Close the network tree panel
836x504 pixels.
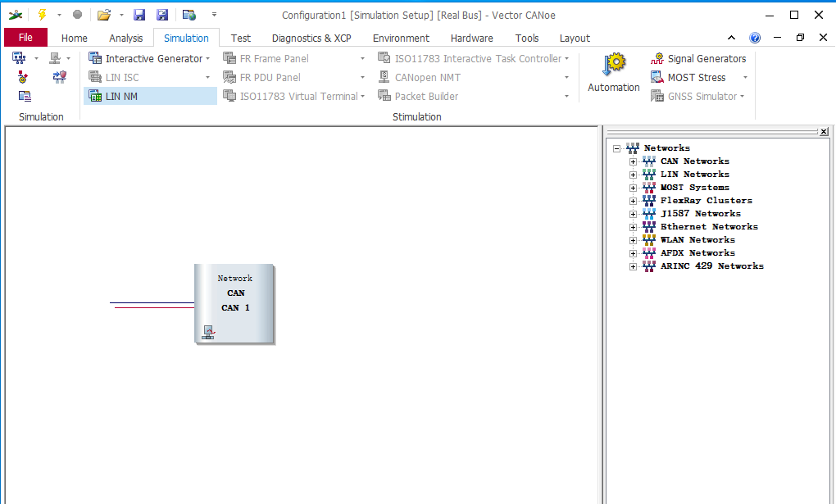pyautogui.click(x=824, y=131)
